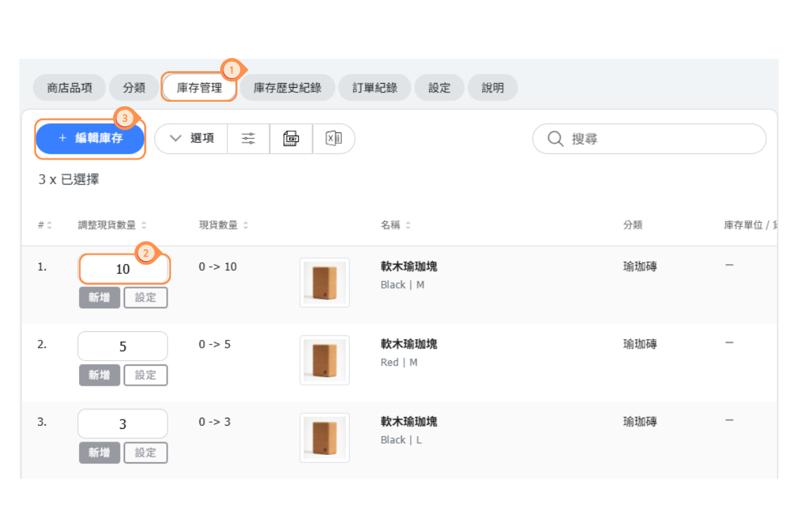Viewport: 798px width, 532px height.
Task: Click the print icon in toolbar
Action: point(291,138)
